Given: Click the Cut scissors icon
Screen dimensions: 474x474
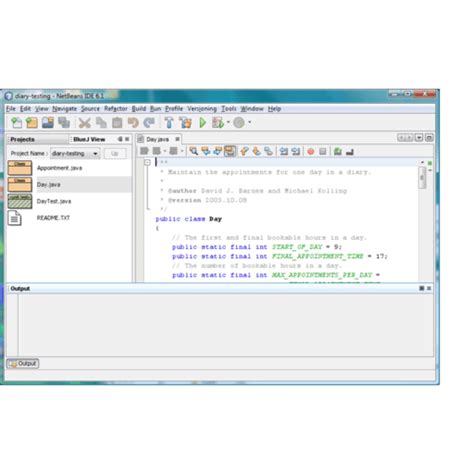Looking at the screenshot, I should coord(85,123).
